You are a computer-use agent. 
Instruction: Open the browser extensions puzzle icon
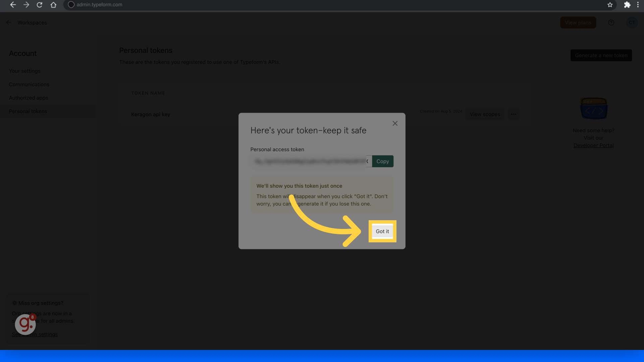(627, 5)
